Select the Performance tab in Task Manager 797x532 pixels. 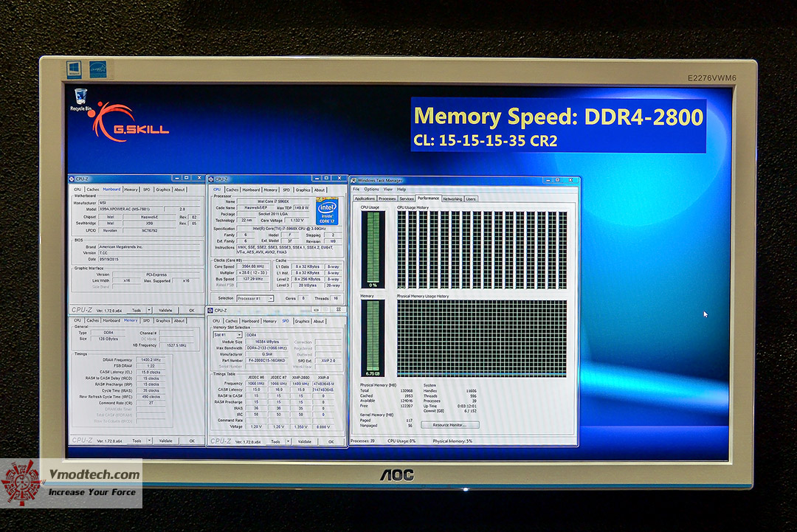click(x=429, y=198)
